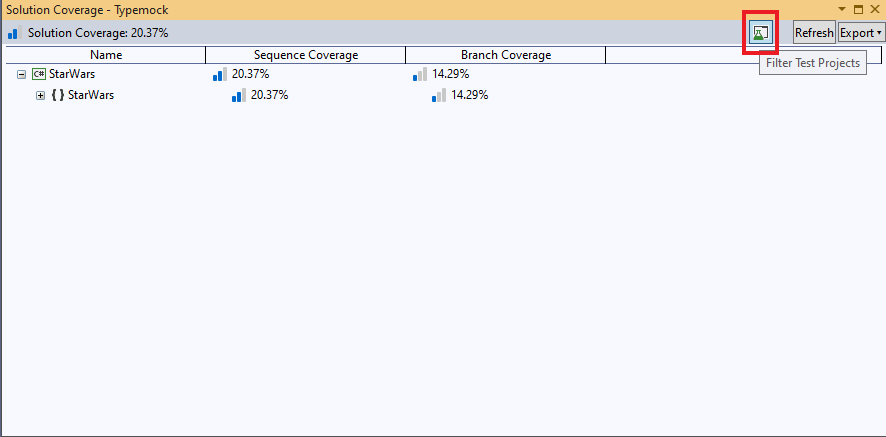
Task: Expand the StarWars namespace node
Action: click(41, 96)
